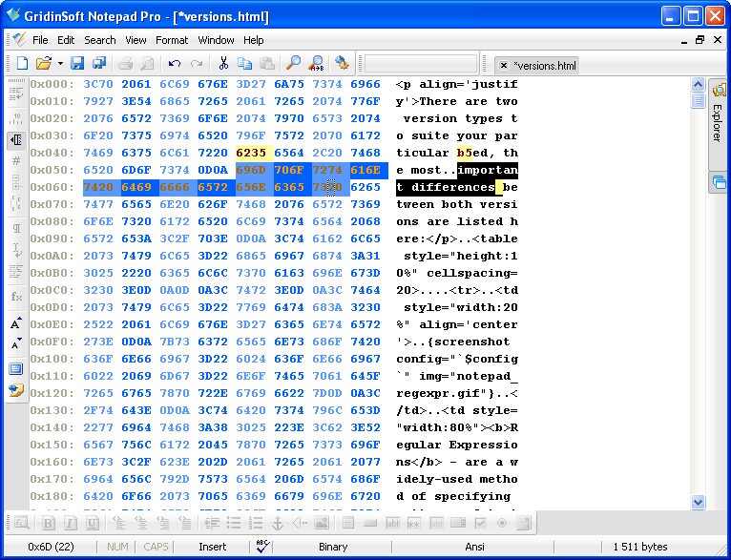Click the anchor link icon in bottom toolbar
731x560 pixels.
click(x=278, y=523)
